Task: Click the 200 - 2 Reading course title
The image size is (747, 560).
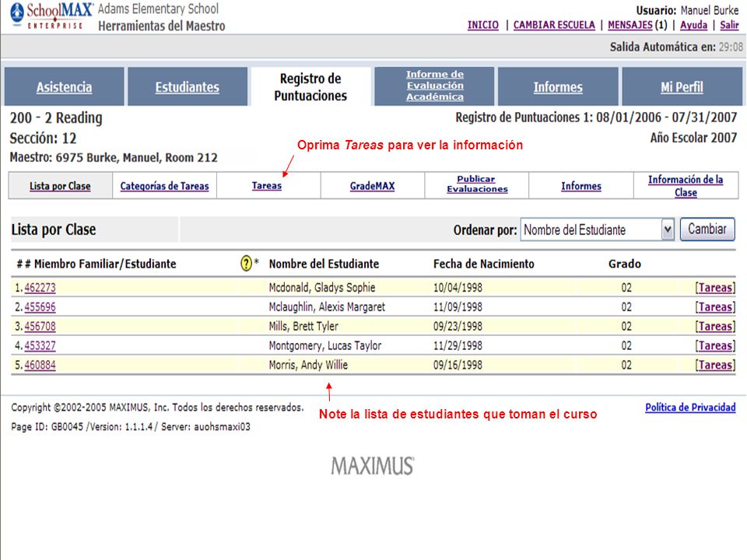Action: point(56,117)
